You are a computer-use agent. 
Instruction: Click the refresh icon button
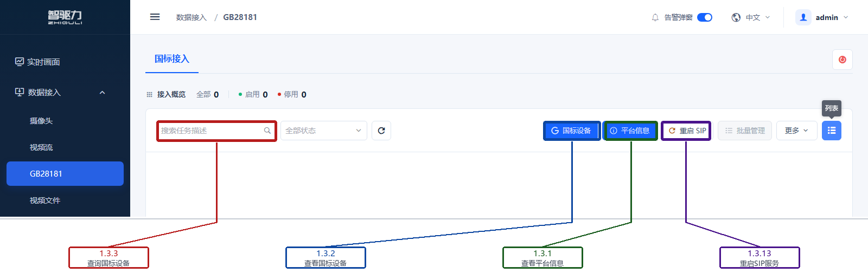click(381, 131)
